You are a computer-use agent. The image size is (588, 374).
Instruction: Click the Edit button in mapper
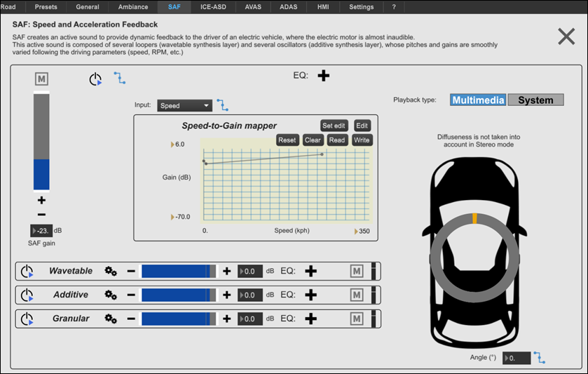click(x=362, y=126)
